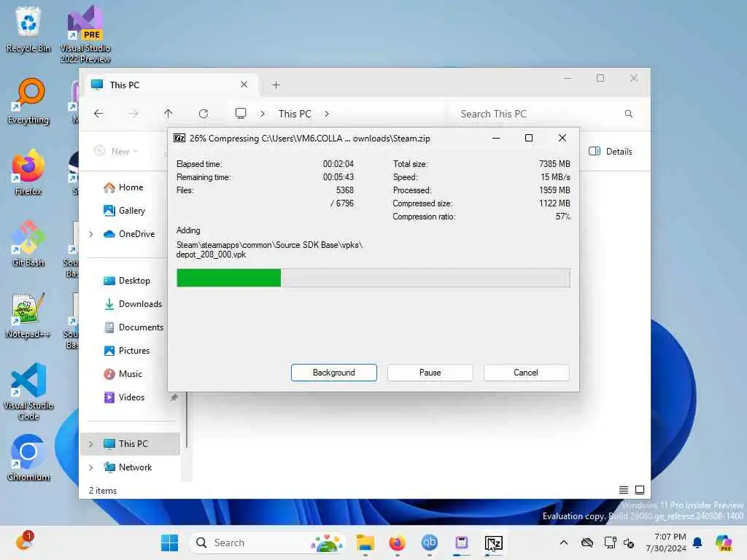The image size is (747, 560).
Task: Select Visual Studio 2022 Preview shortcut
Action: (85, 34)
